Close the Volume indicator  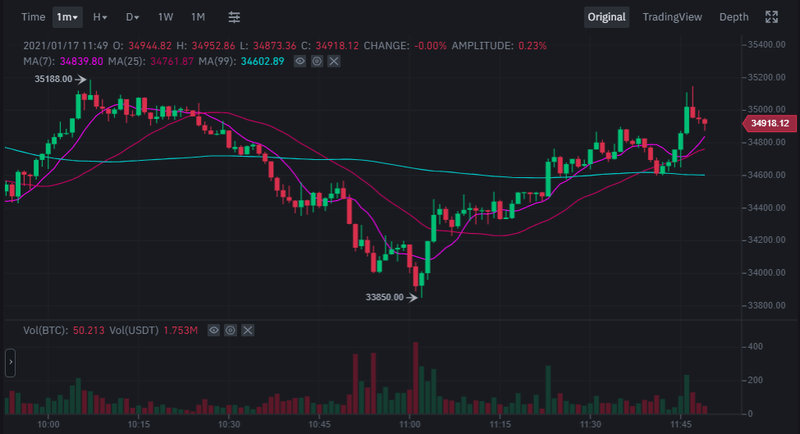(x=248, y=330)
